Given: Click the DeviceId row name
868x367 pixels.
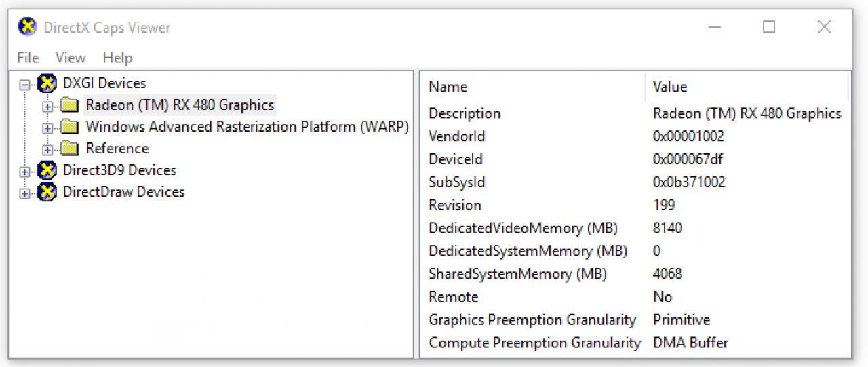Looking at the screenshot, I should coord(456,159).
